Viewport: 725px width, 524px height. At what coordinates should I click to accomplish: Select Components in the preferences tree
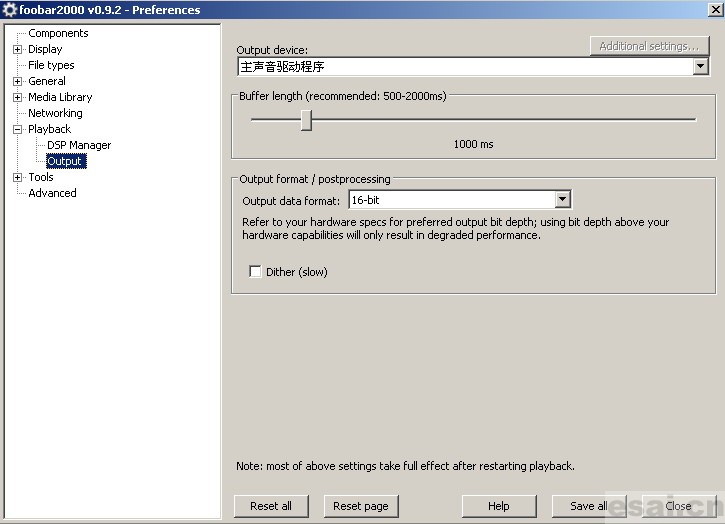pos(58,33)
